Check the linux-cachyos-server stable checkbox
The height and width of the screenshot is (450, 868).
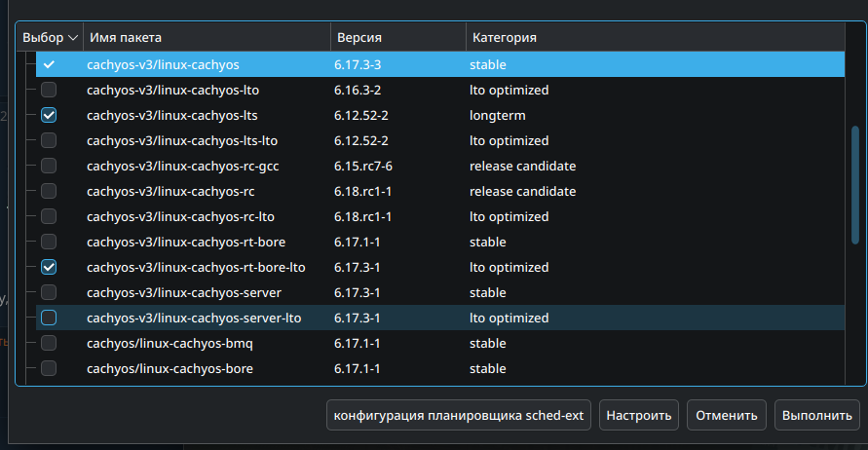[49, 292]
